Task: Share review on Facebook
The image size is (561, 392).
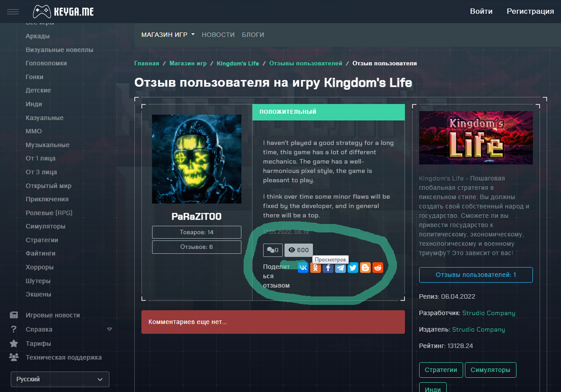Action: click(328, 268)
